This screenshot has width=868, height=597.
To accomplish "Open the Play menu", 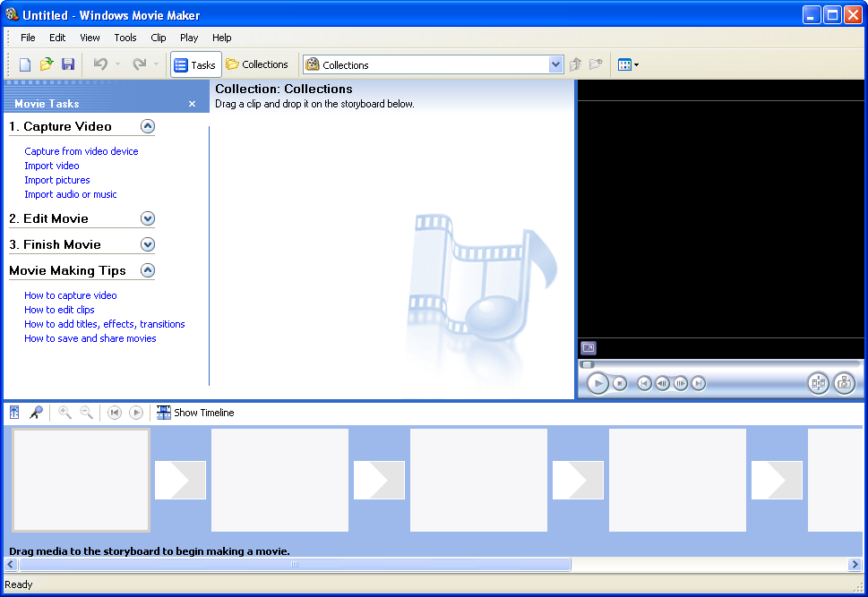I will coord(189,38).
